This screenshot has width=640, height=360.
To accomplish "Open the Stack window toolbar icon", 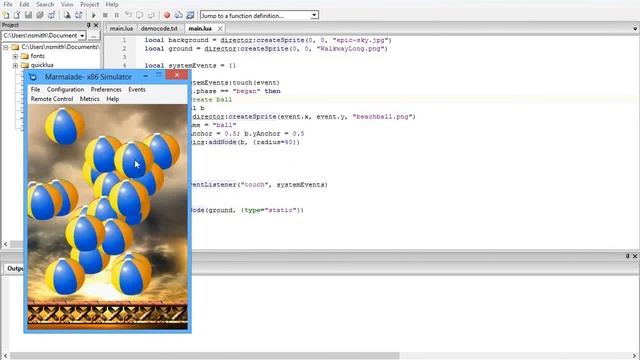I will [178, 16].
